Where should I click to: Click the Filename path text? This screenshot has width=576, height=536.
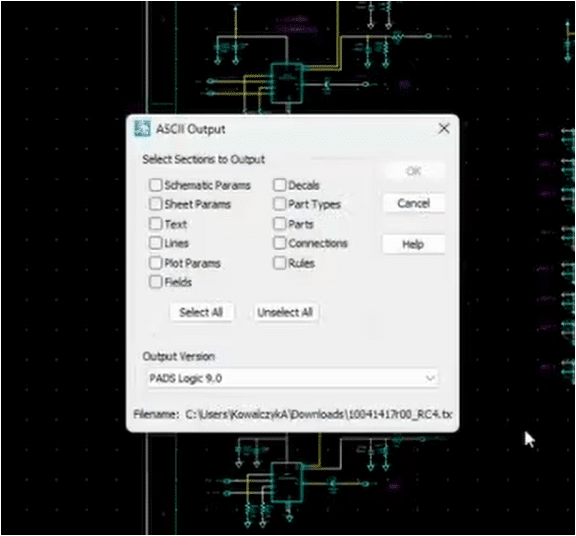[x=318, y=414]
